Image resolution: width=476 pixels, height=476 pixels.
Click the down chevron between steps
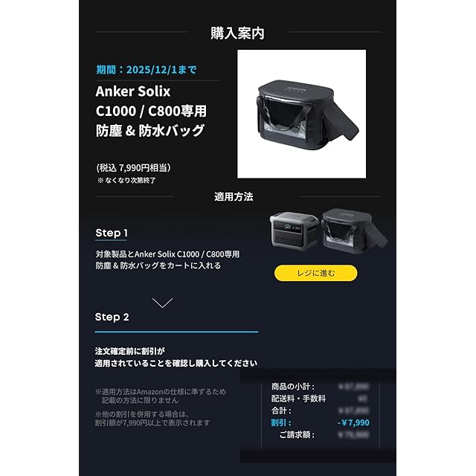162,303
